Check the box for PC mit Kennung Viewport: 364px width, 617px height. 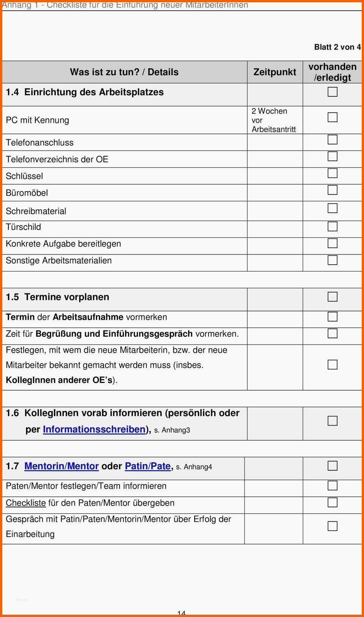333,117
